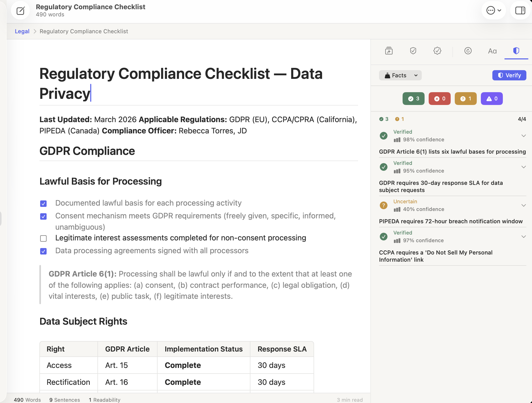Uncheck Documented lawful basis checkbox

(x=43, y=204)
